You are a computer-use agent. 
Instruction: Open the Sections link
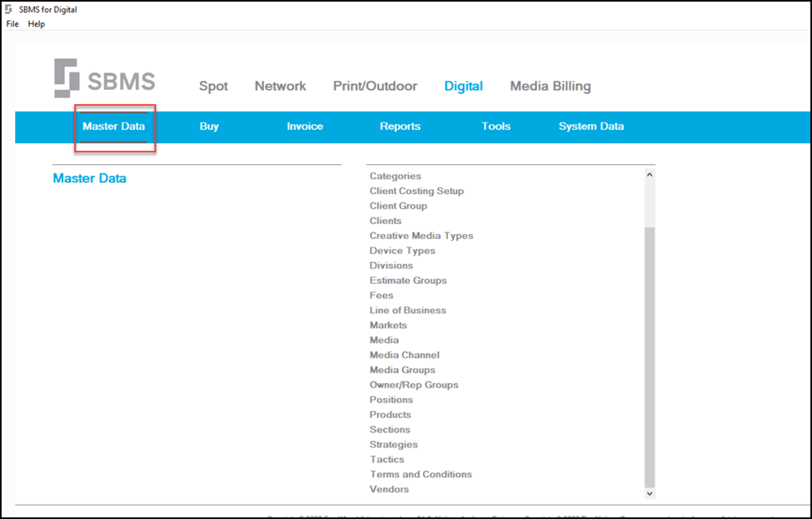pyautogui.click(x=390, y=429)
